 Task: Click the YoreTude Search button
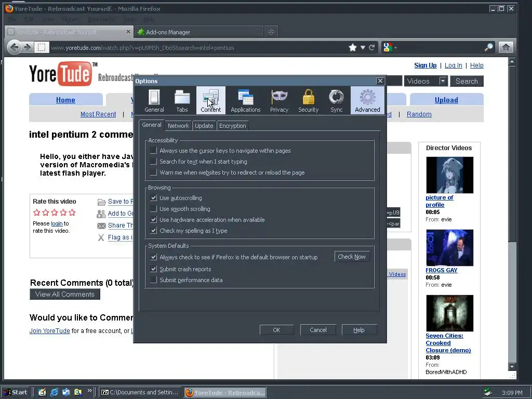click(467, 81)
